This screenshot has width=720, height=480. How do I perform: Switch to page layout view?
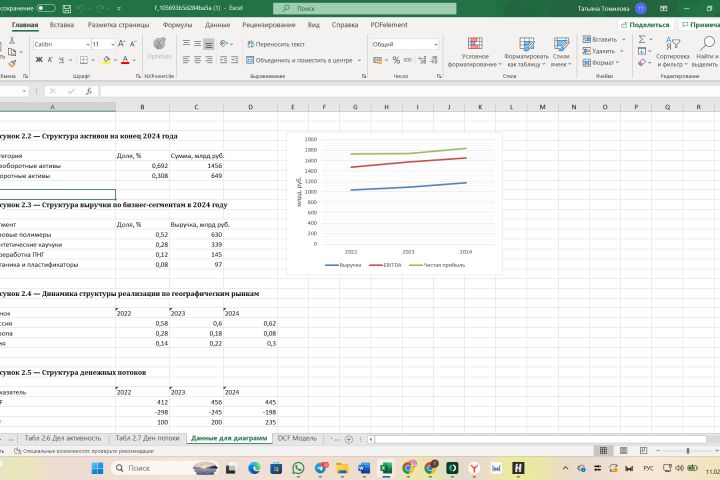[624, 451]
